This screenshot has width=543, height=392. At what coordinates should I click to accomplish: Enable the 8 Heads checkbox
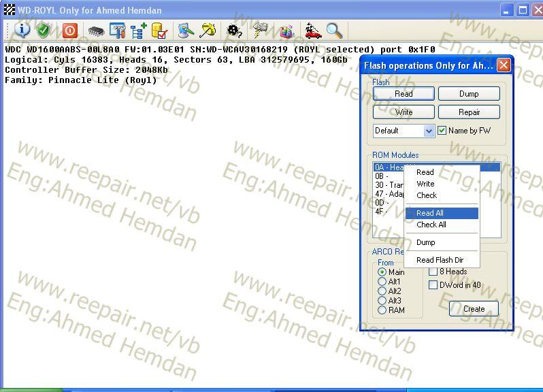point(433,272)
